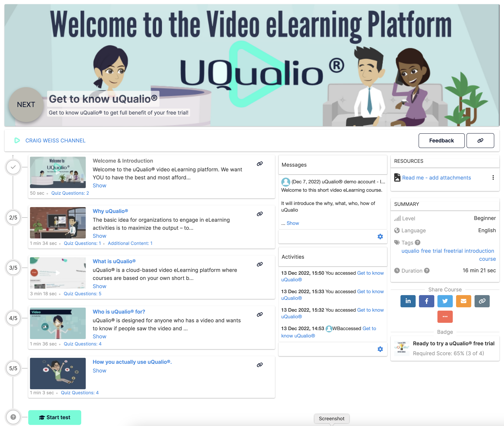
Task: Share course on Twitter
Action: tap(445, 301)
